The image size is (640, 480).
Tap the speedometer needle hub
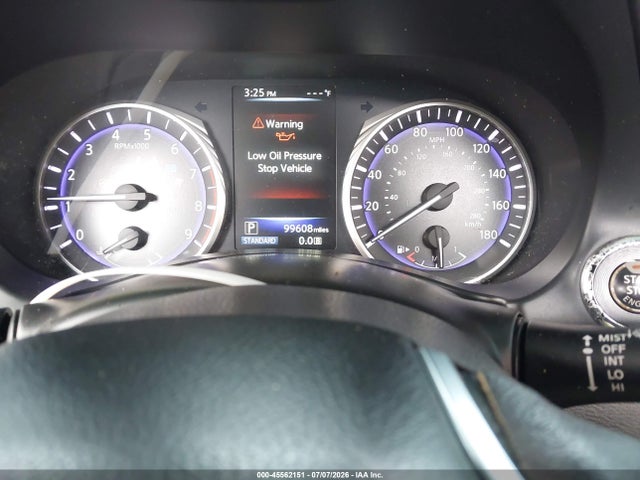click(x=438, y=196)
